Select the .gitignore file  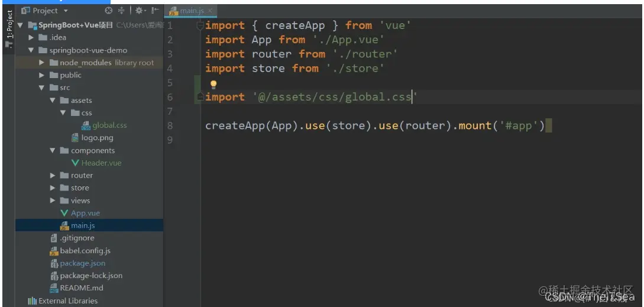77,238
